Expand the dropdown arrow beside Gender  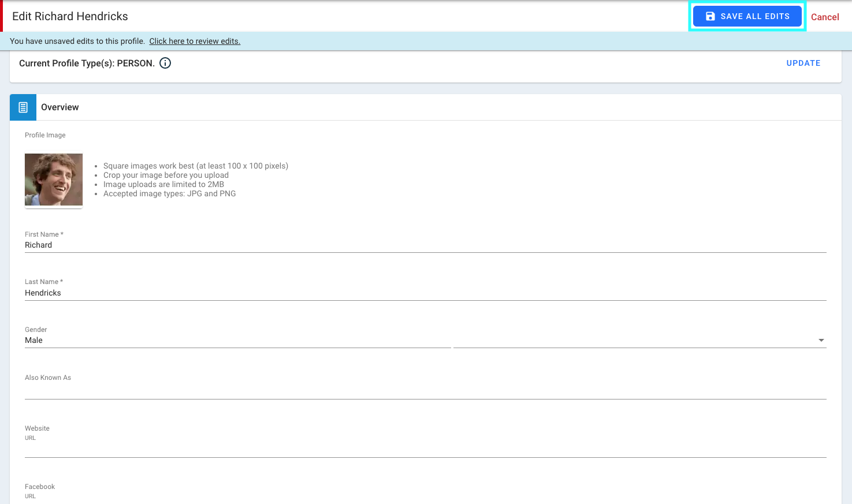pyautogui.click(x=821, y=340)
